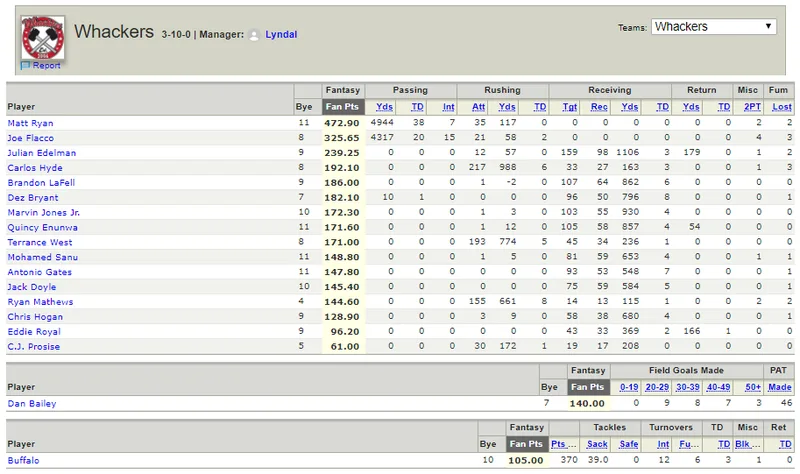Screen dimensions: 800x474
Task: Sort by 50+ field goals column
Action: (x=753, y=387)
